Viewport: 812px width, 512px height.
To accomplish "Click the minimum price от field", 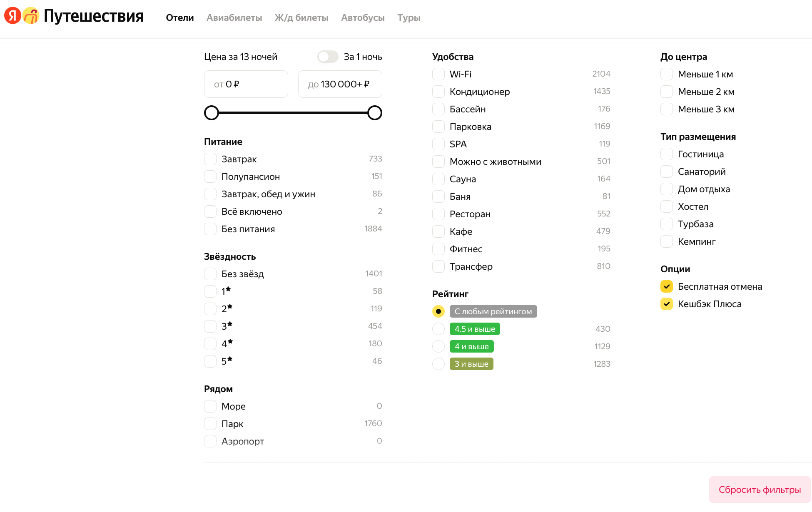I will click(x=246, y=84).
